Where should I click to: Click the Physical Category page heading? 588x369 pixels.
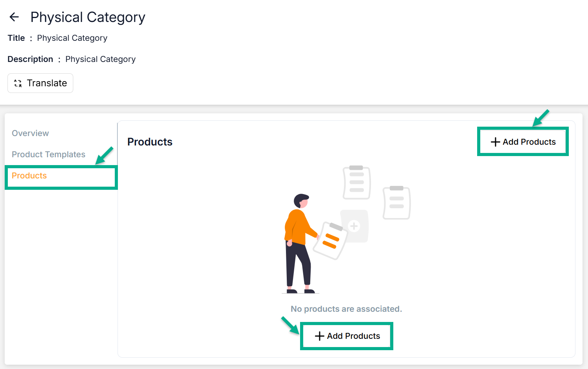[88, 17]
